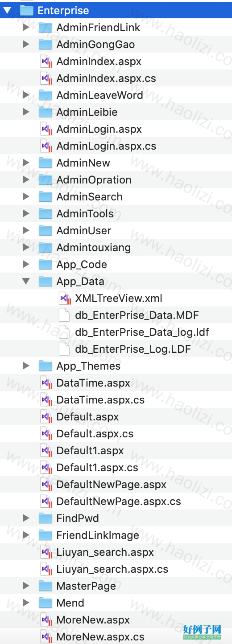Expand the AdminFriendLink folder
The image size is (232, 644).
(x=26, y=28)
